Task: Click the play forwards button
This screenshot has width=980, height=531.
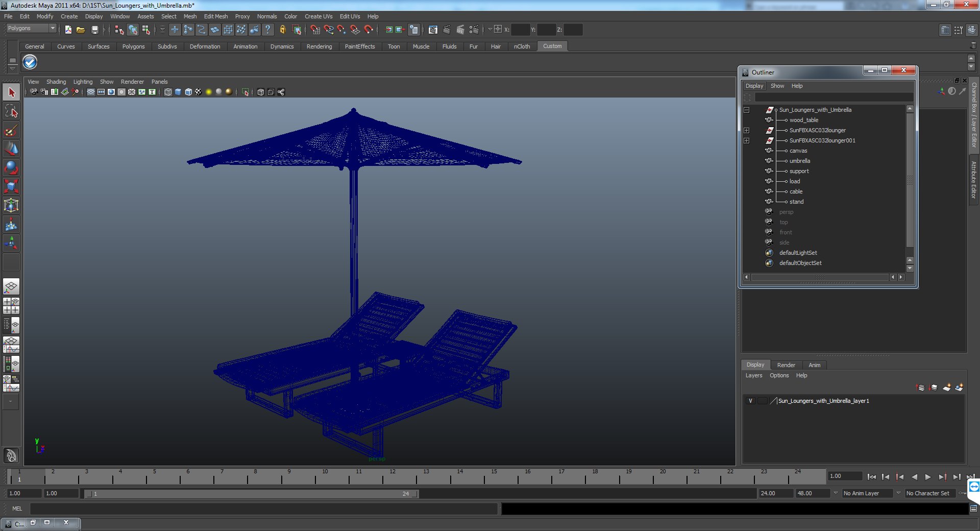Action: pyautogui.click(x=928, y=477)
